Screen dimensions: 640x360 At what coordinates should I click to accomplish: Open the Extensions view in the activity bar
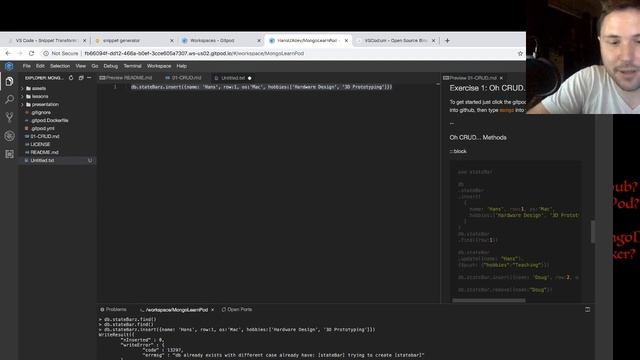pos(9,154)
